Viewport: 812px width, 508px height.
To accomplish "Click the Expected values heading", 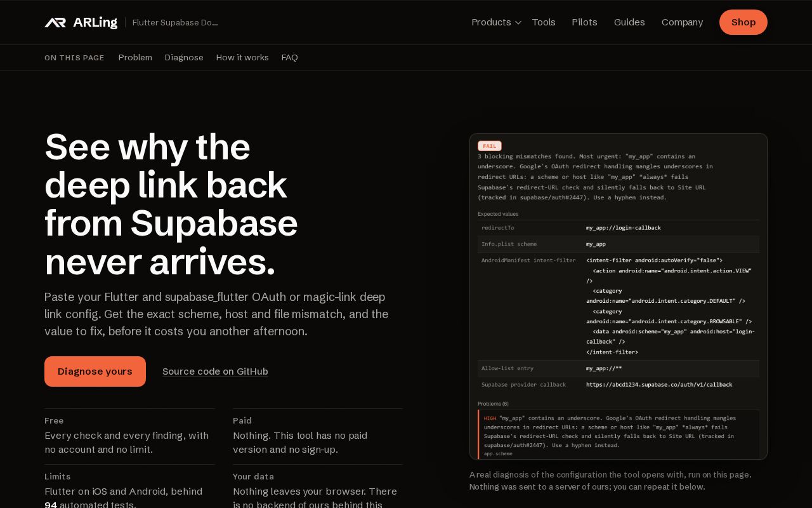I will click(498, 214).
